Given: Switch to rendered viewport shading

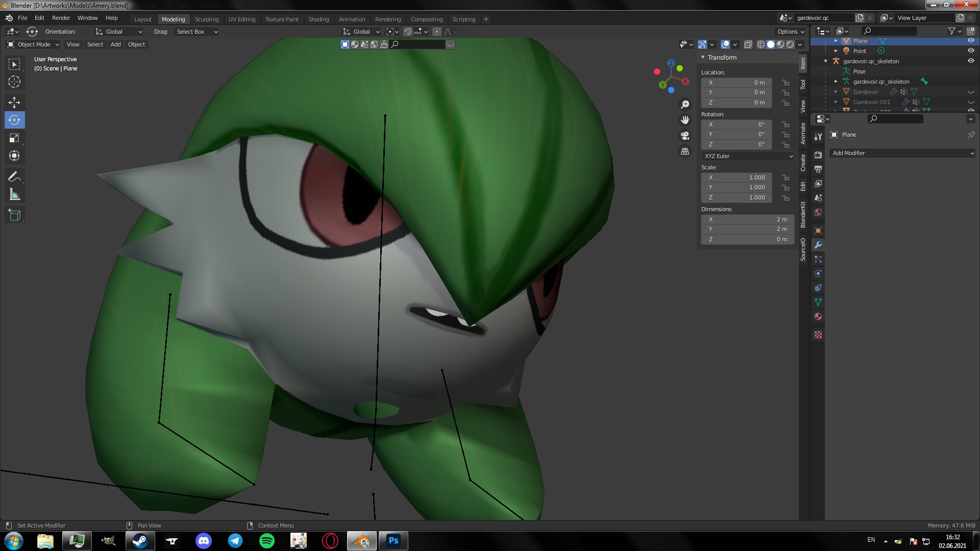Looking at the screenshot, I should click(x=790, y=44).
